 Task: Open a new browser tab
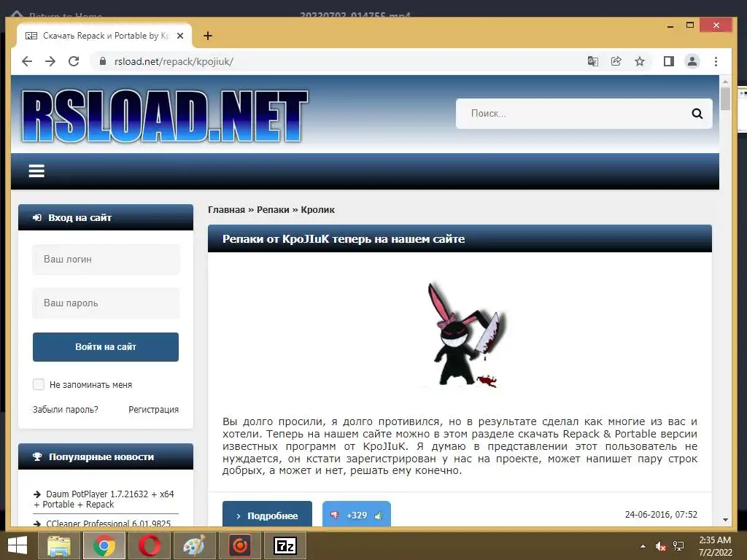coord(208,36)
